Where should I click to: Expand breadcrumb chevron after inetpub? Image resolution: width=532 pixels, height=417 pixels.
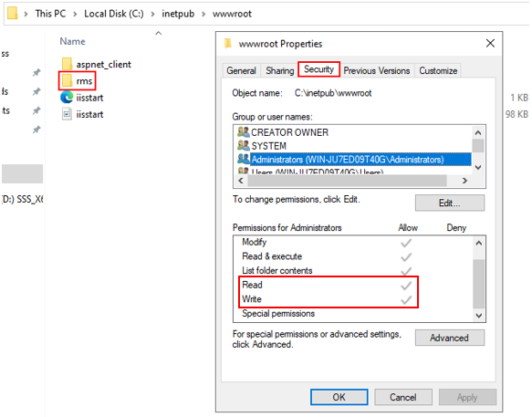click(x=203, y=14)
